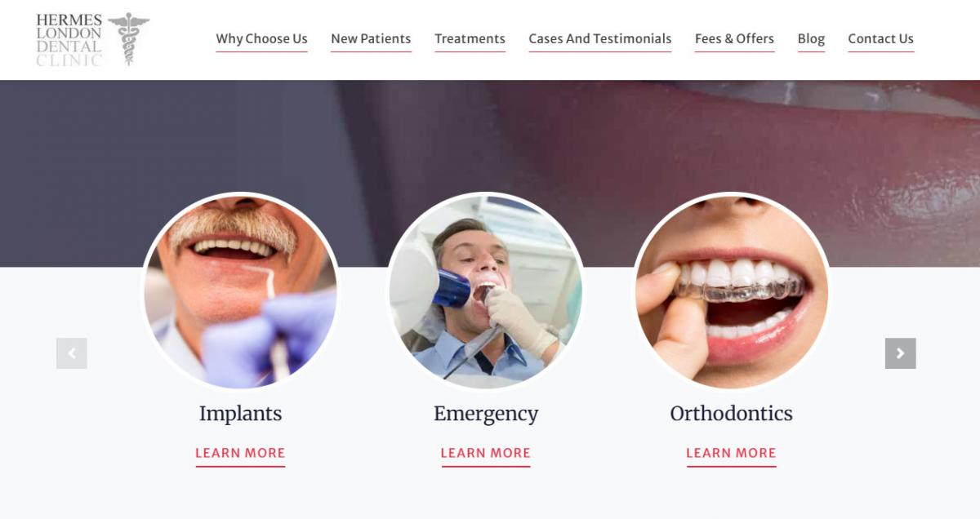Go to previous carousel slide arrow
The image size is (980, 519).
point(72,353)
